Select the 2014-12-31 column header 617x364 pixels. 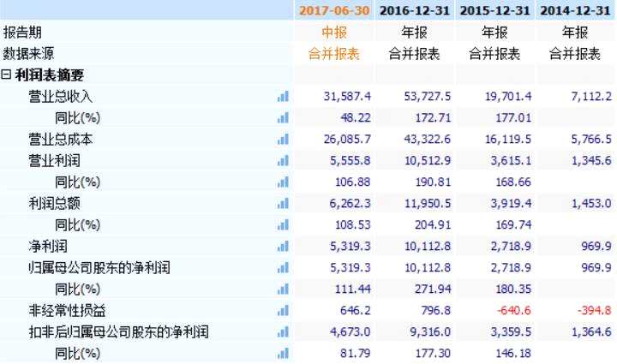[575, 10]
